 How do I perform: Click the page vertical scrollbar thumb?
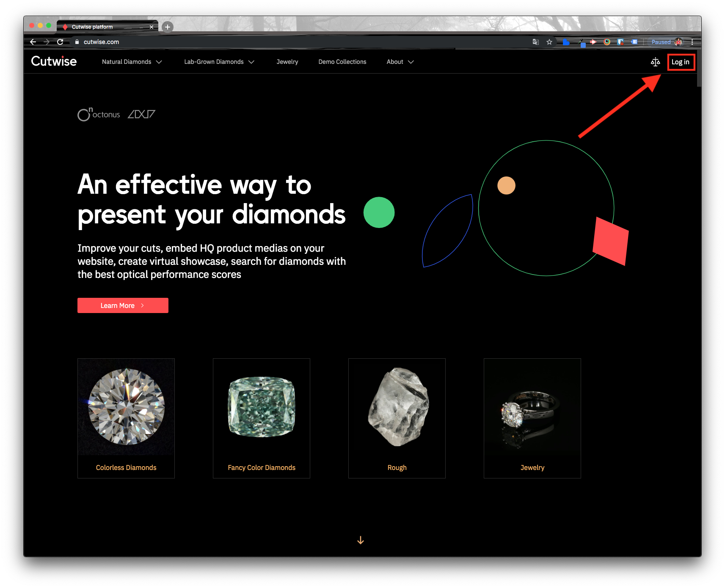(x=699, y=69)
